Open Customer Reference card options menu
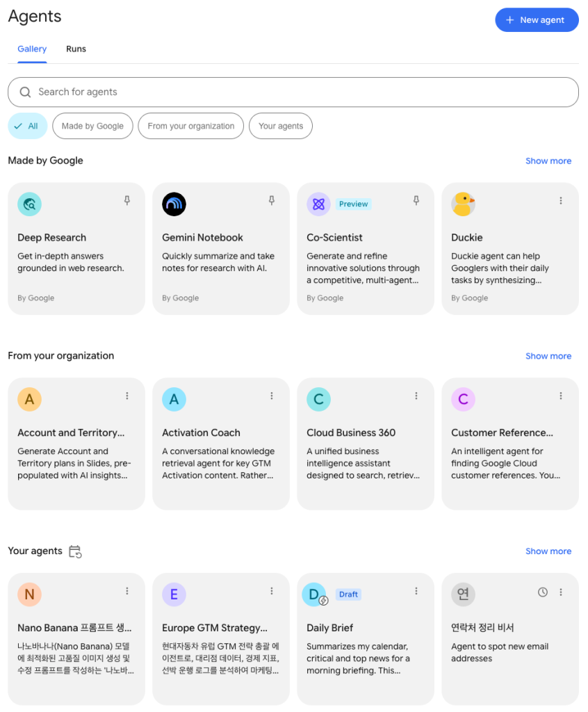588x712 pixels. click(x=561, y=396)
